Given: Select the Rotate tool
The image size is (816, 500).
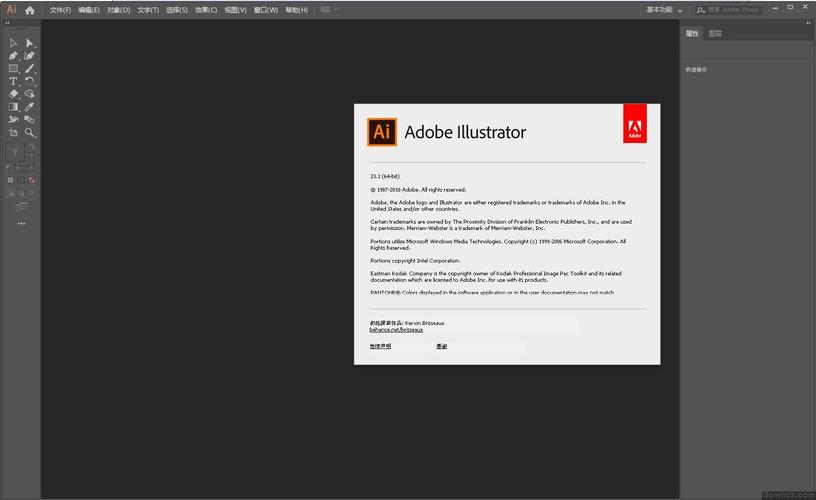Looking at the screenshot, I should tap(30, 81).
